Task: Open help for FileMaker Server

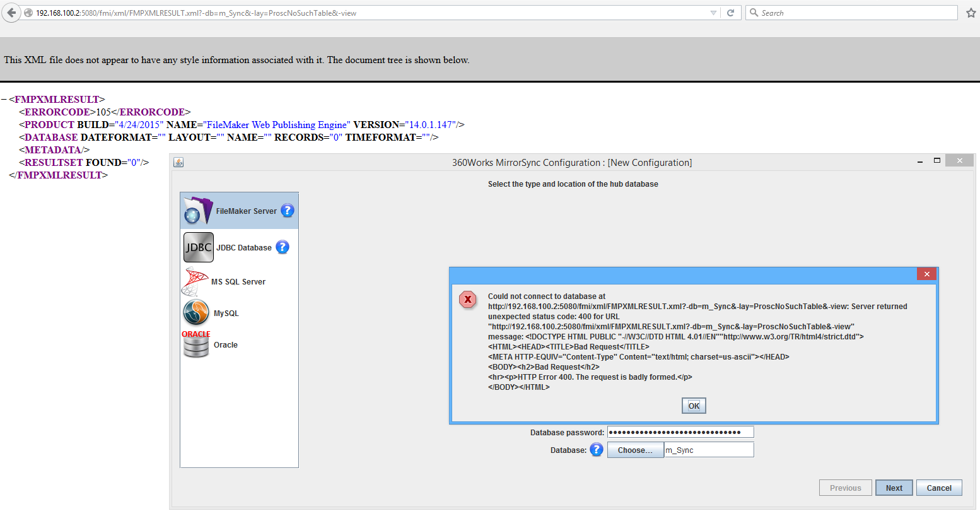Action: (x=288, y=211)
